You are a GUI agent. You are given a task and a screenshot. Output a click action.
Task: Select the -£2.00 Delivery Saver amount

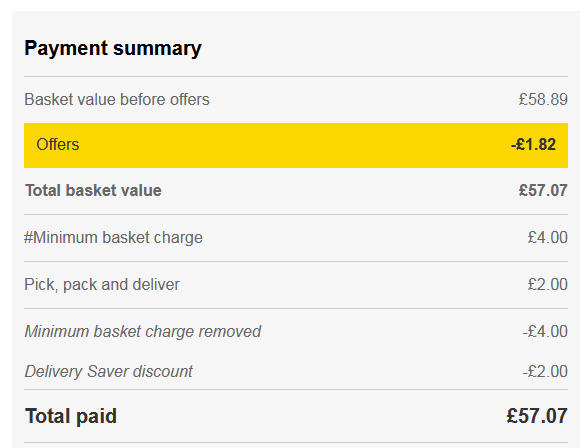(545, 372)
